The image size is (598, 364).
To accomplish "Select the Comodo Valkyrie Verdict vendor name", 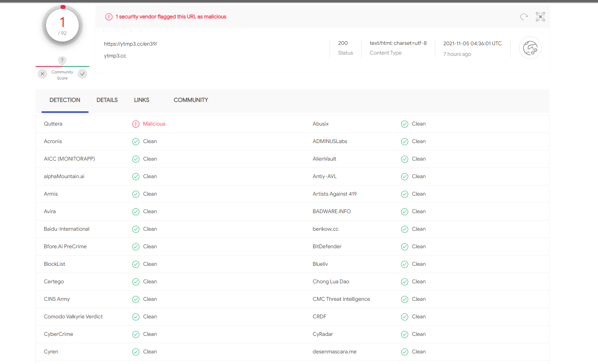I will click(x=73, y=317).
